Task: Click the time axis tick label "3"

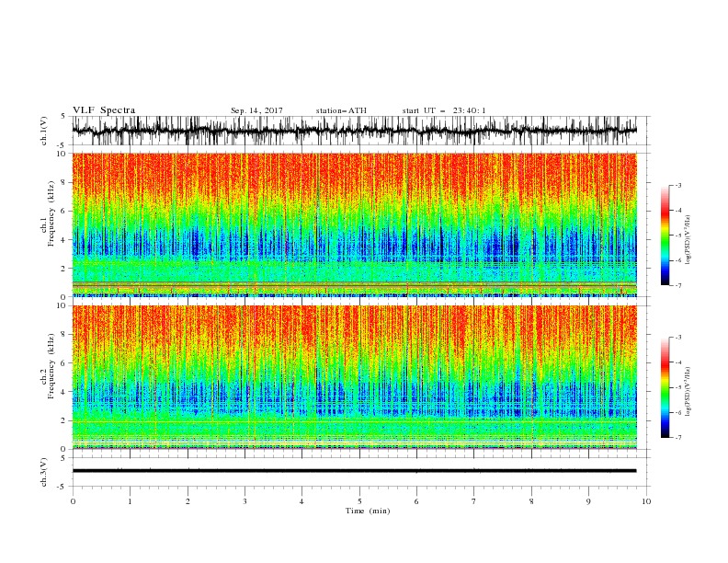Action: click(245, 501)
